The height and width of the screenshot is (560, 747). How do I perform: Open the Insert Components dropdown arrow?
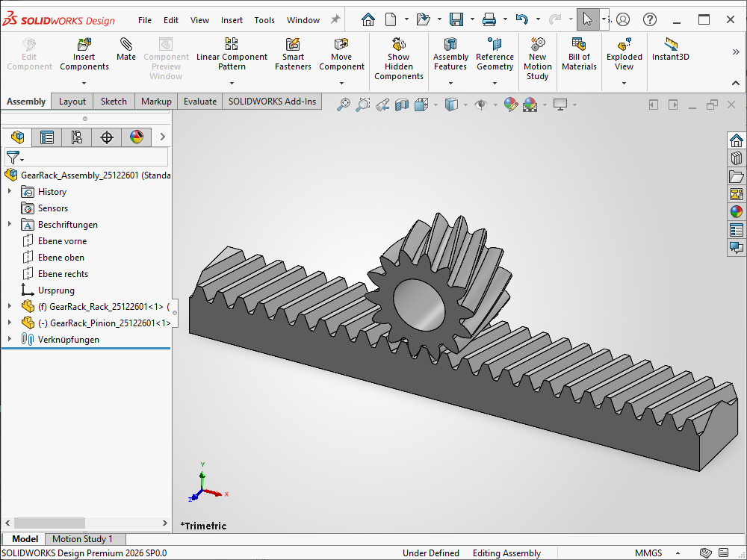(x=84, y=83)
